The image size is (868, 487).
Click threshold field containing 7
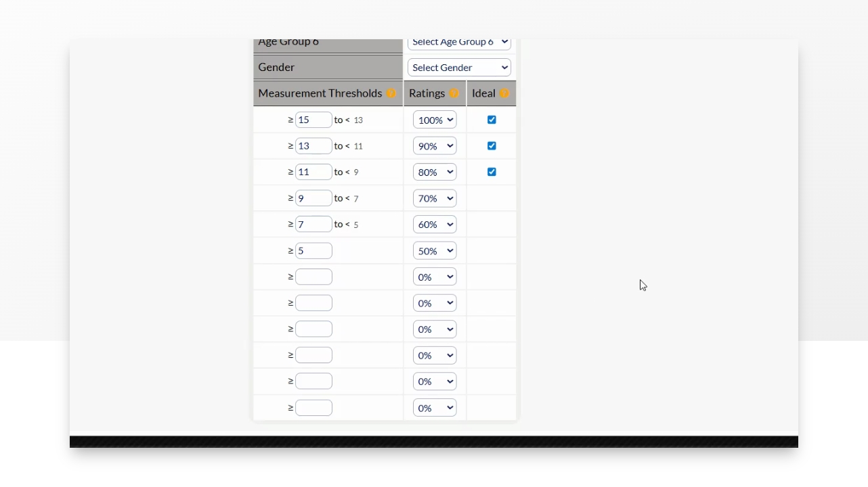coord(313,225)
